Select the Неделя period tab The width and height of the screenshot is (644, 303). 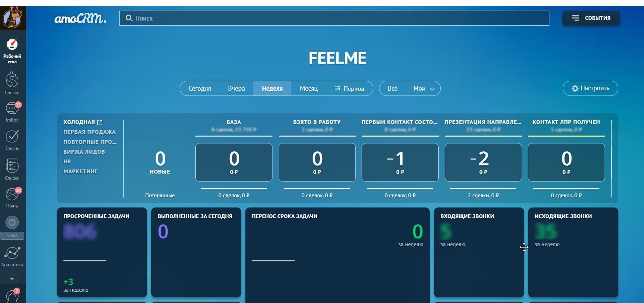pos(272,88)
